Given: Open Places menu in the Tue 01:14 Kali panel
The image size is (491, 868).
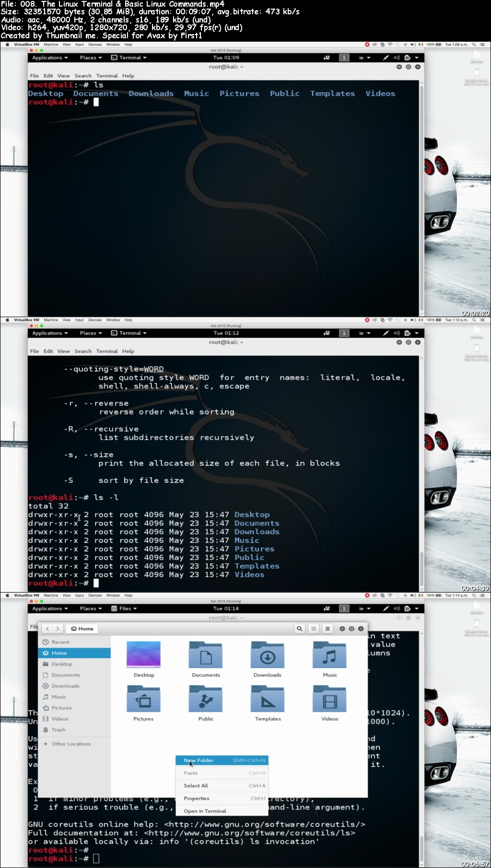Looking at the screenshot, I should point(91,608).
